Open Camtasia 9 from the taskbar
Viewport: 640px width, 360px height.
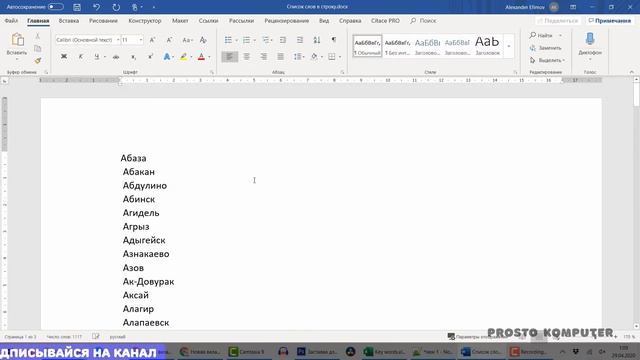247,351
